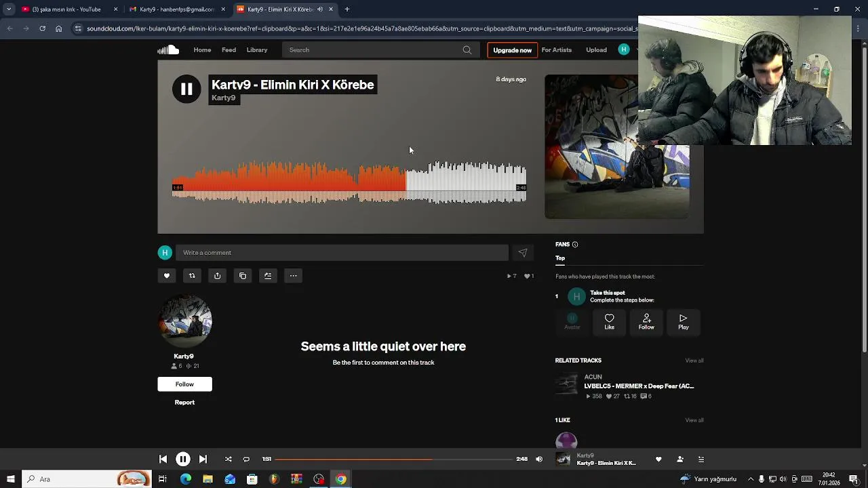Open Task View on the taskbar

[163, 479]
